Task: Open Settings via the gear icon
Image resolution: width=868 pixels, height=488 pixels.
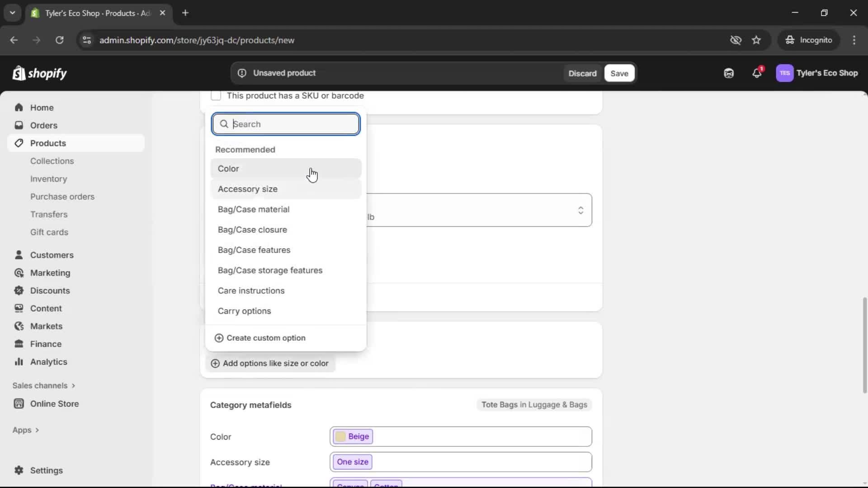Action: pos(19,470)
